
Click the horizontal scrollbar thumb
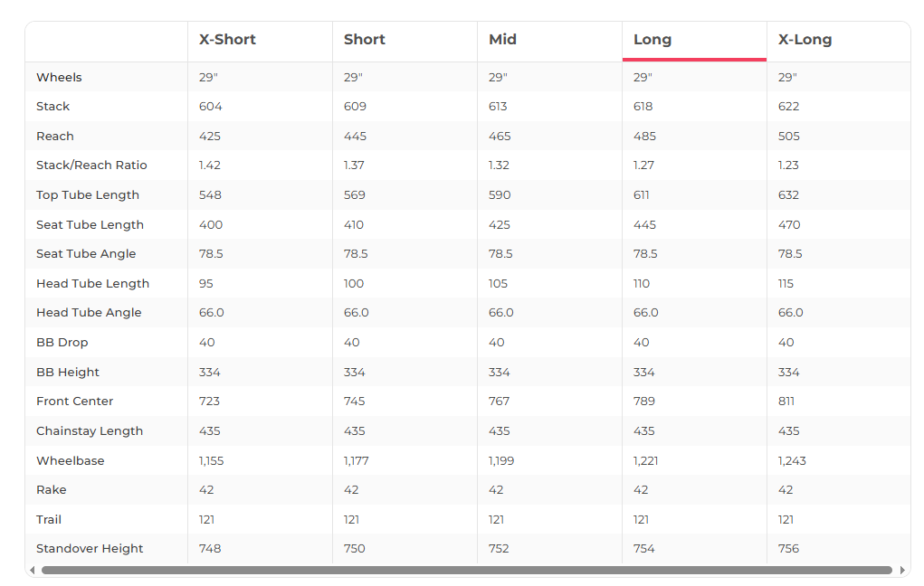467,570
